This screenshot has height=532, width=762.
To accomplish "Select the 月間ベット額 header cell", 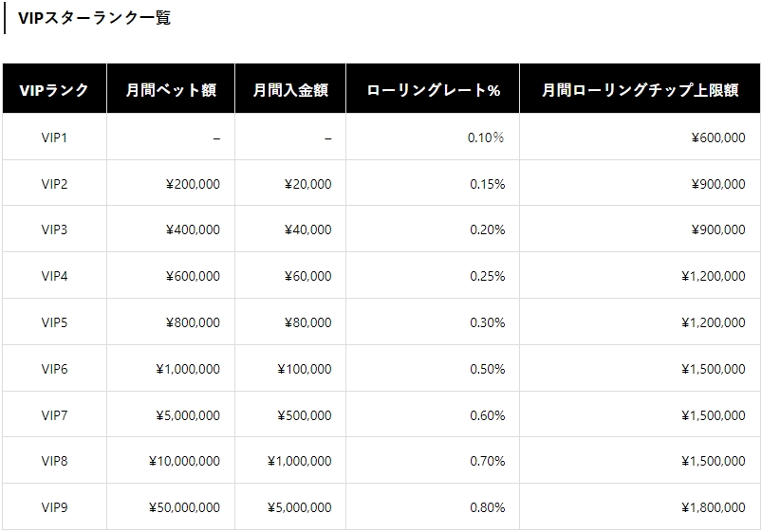I will pyautogui.click(x=171, y=90).
